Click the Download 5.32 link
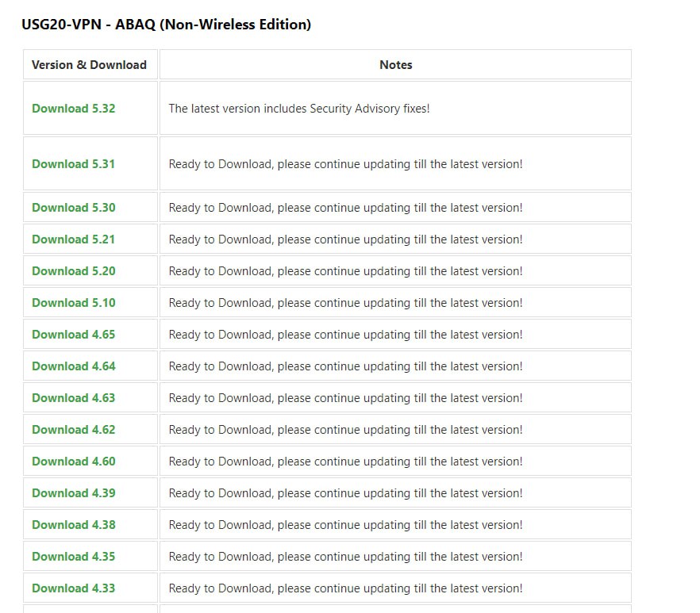Screen dimensions: 700x613 [x=73, y=109]
